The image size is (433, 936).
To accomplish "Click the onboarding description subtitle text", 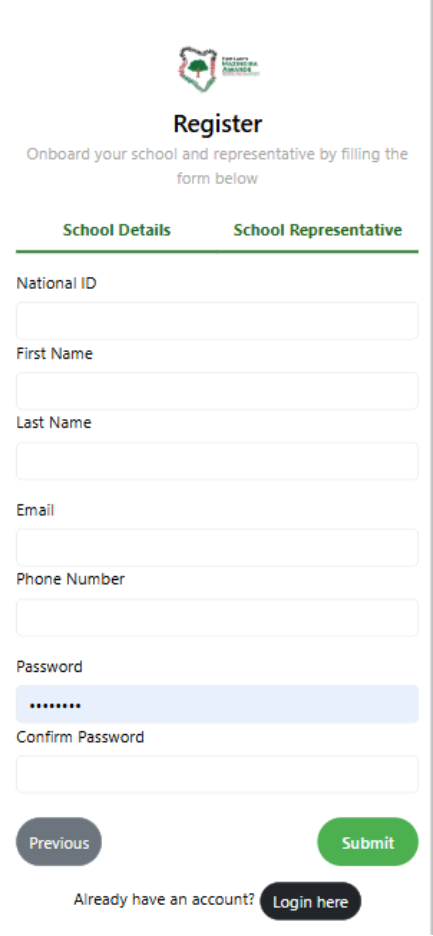I will pyautogui.click(x=217, y=166).
